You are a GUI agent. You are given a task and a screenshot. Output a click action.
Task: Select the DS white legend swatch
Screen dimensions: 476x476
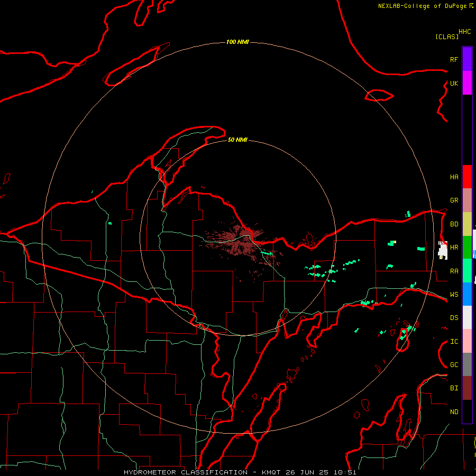click(x=467, y=317)
